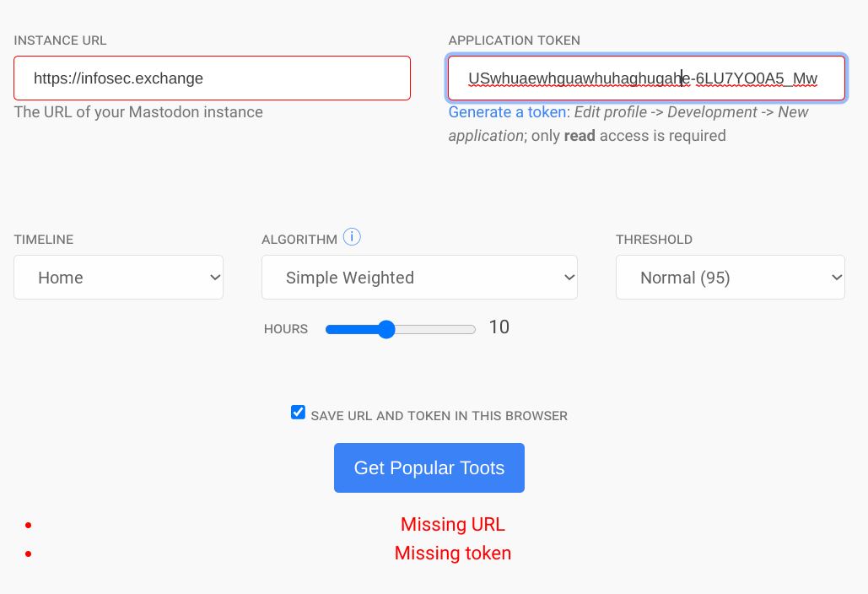Open the Timeline dropdown showing Home
The height and width of the screenshot is (594, 868).
[x=118, y=278]
